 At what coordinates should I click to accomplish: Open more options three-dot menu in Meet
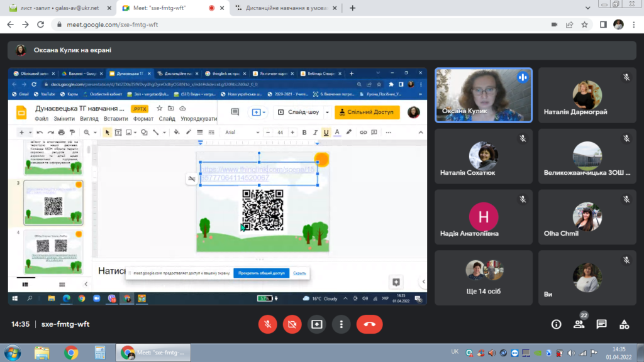point(341,324)
